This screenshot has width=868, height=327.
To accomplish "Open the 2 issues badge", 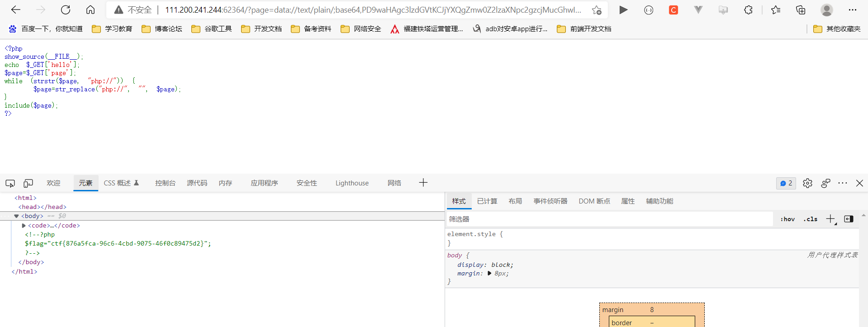I will point(786,183).
